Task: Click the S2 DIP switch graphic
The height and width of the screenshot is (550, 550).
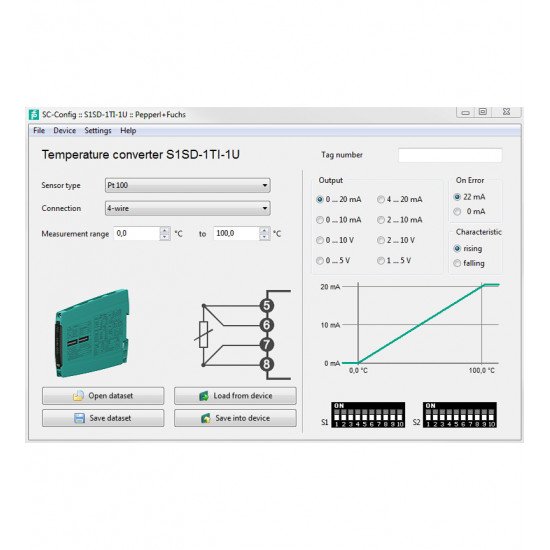Action: click(x=460, y=415)
